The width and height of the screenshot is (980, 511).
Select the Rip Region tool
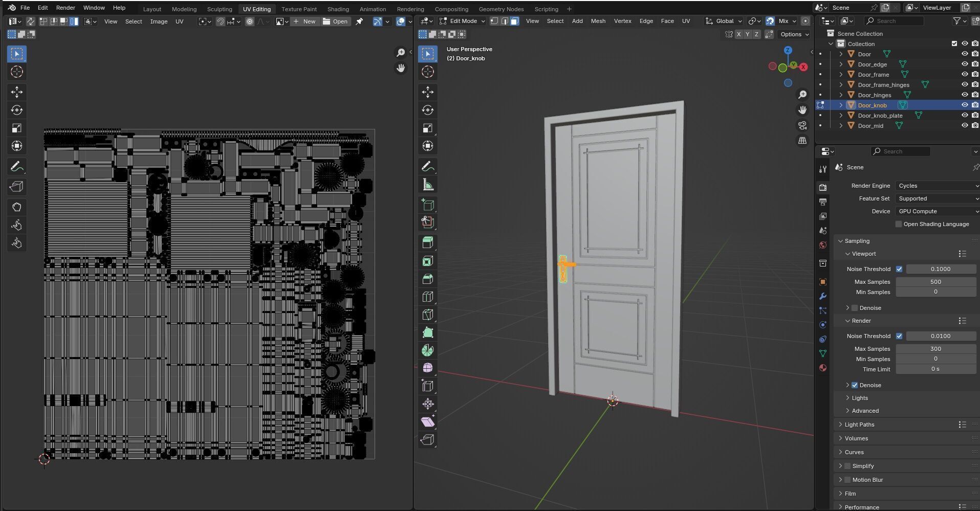pos(428,440)
